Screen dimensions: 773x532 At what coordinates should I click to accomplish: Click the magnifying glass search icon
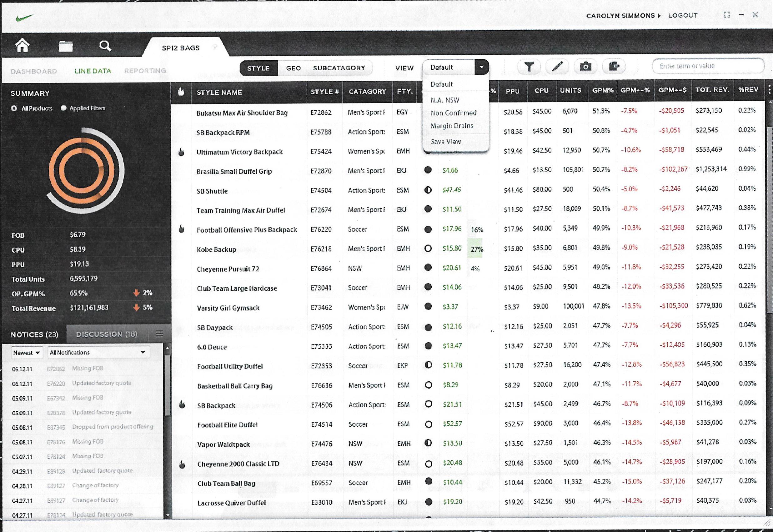[105, 46]
